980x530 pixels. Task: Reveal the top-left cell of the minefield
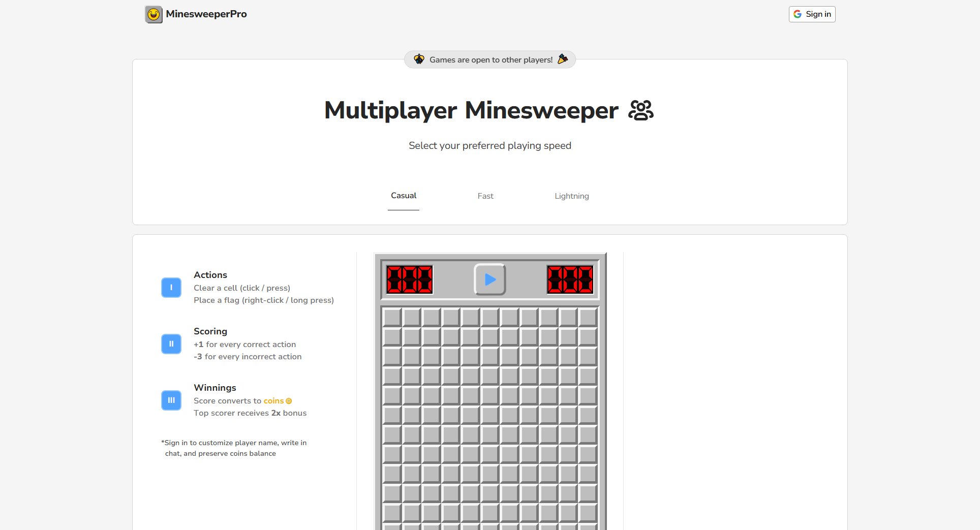[392, 318]
